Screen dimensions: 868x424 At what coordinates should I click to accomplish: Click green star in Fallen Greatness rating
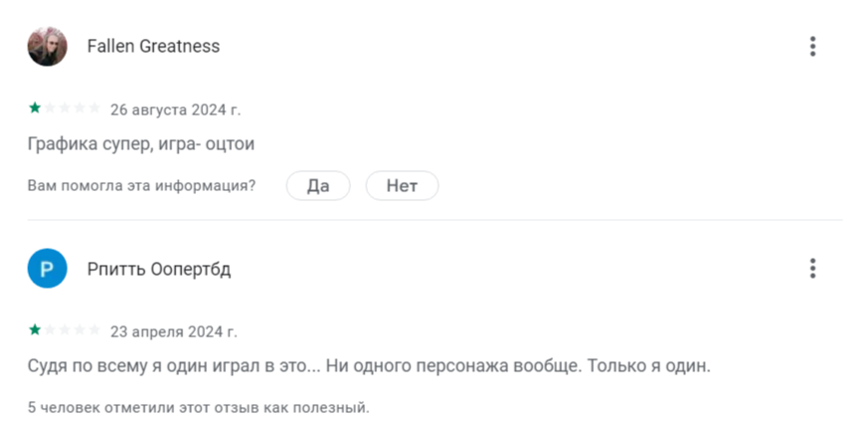point(35,108)
